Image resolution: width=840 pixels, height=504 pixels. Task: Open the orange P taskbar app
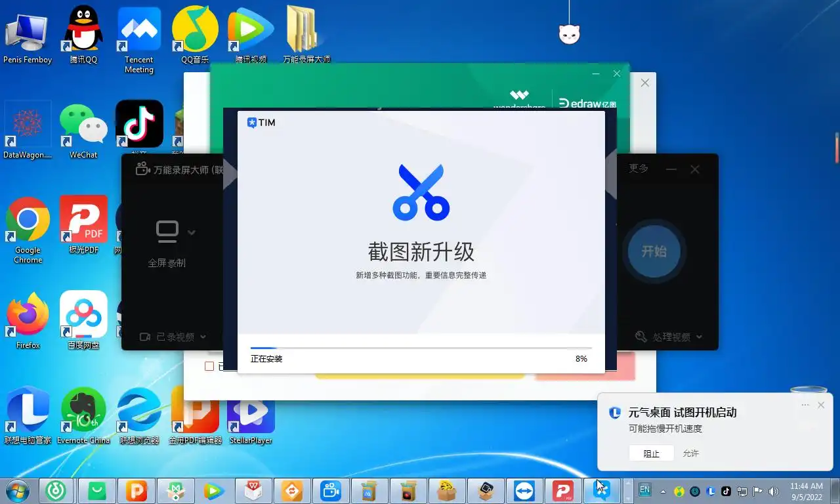pyautogui.click(x=136, y=490)
